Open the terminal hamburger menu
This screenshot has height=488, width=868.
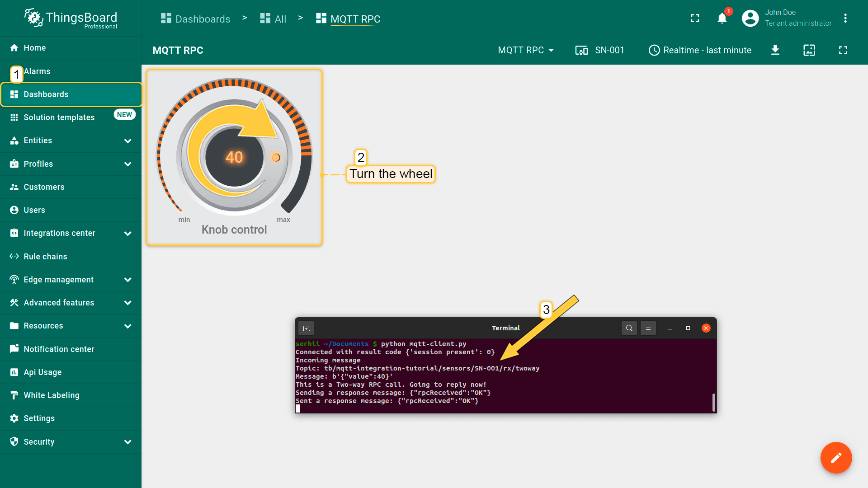(648, 328)
